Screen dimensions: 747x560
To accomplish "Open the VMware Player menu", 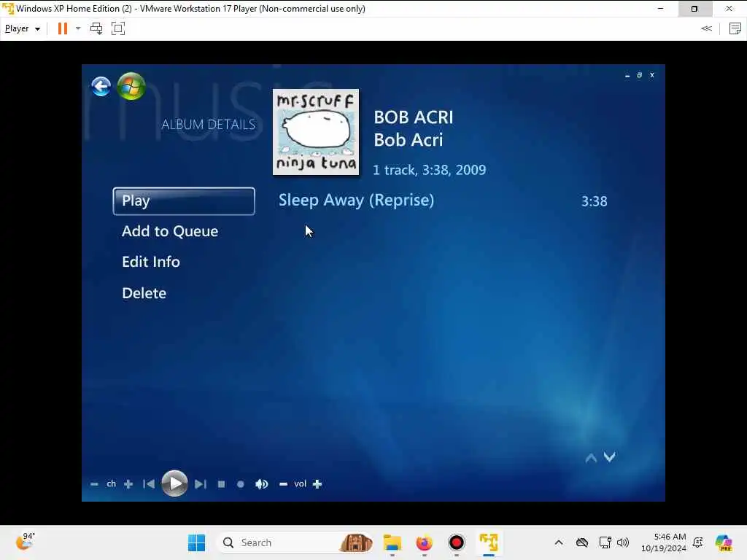I will [23, 28].
